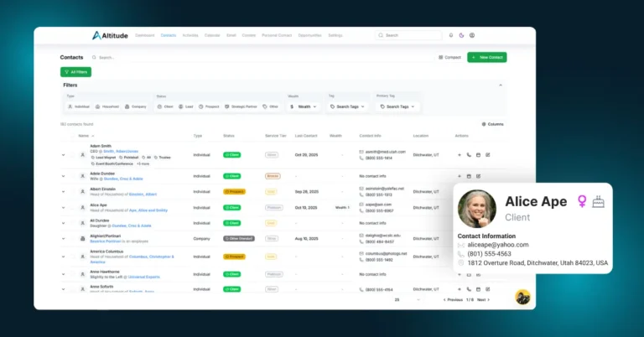The height and width of the screenshot is (337, 644).
Task: Go to the Next page
Action: click(x=483, y=300)
